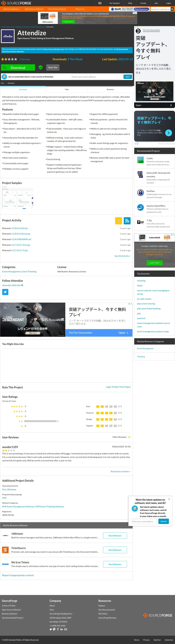Click the header five-star rating
This screenshot has height=644, width=175.
pos(9,59)
